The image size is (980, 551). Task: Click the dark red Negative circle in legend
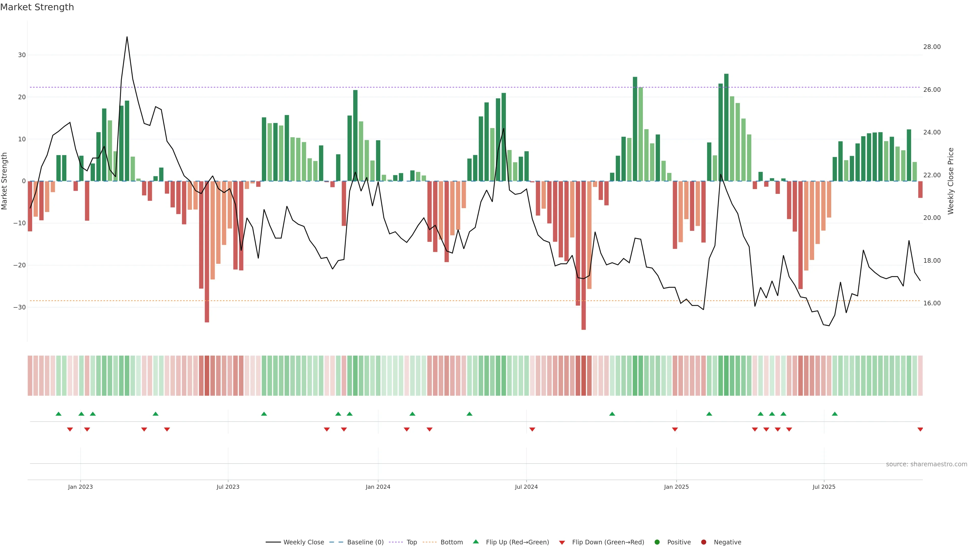pos(703,542)
